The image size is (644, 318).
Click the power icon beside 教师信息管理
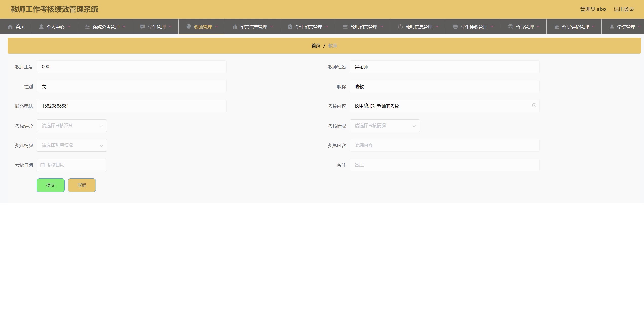point(400,27)
